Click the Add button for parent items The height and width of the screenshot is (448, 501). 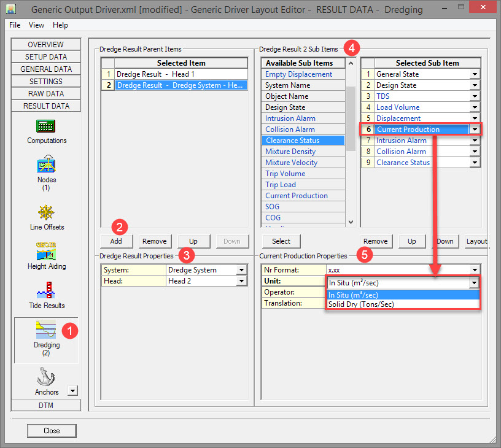click(x=116, y=241)
